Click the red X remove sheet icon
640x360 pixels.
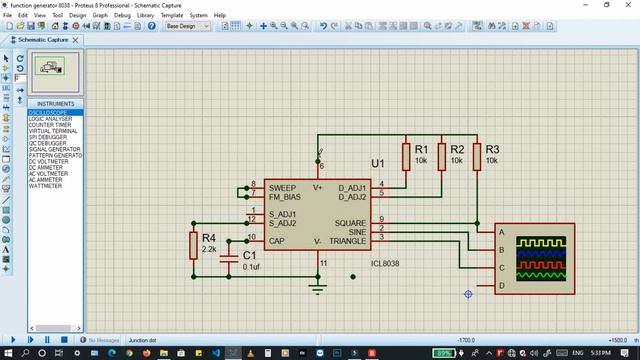[526, 26]
